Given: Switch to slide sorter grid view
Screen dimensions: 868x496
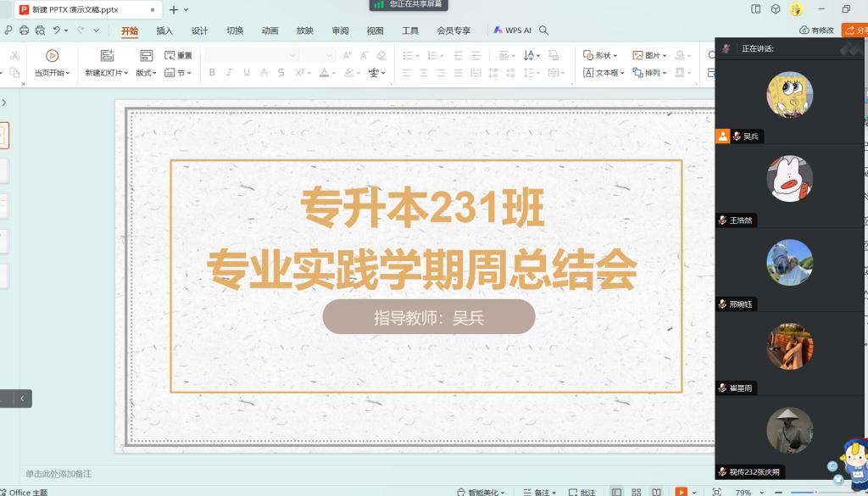Looking at the screenshot, I should (636, 491).
